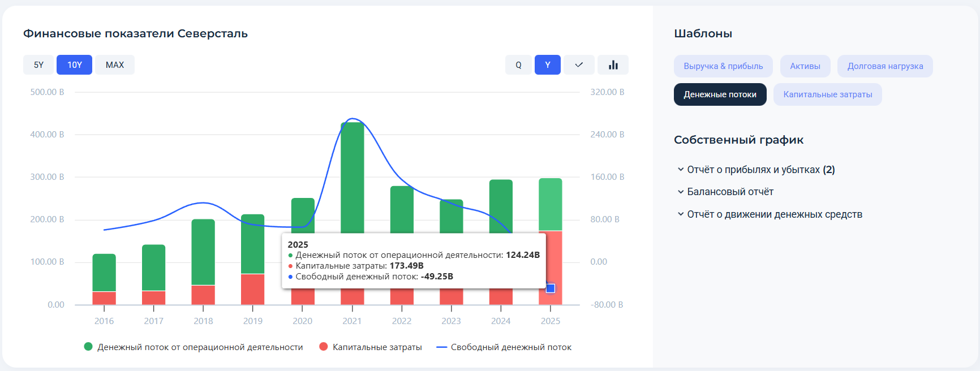Switch to bar chart view icon
The height and width of the screenshot is (371, 980).
pyautogui.click(x=613, y=65)
